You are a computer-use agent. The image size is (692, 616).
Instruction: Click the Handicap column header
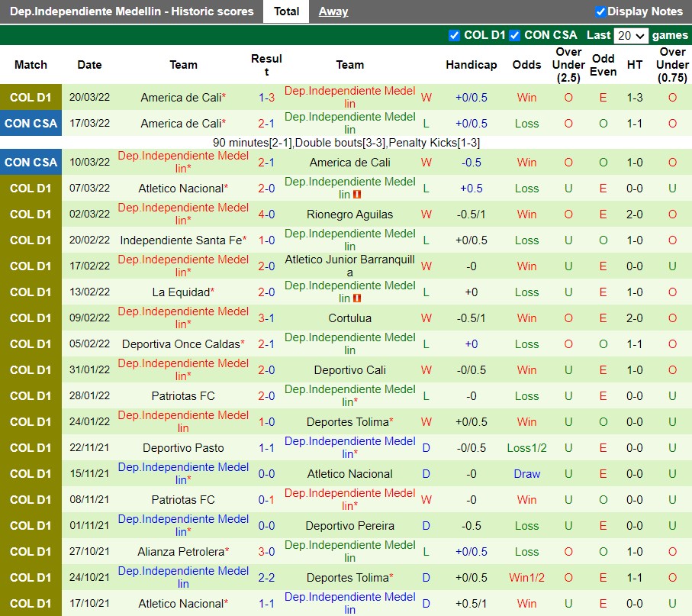[x=471, y=65]
